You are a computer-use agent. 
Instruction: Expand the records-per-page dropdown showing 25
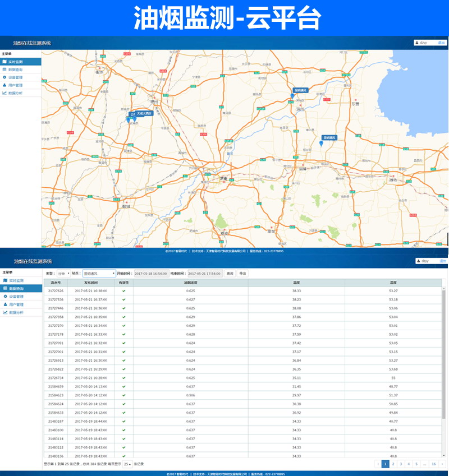(127, 464)
